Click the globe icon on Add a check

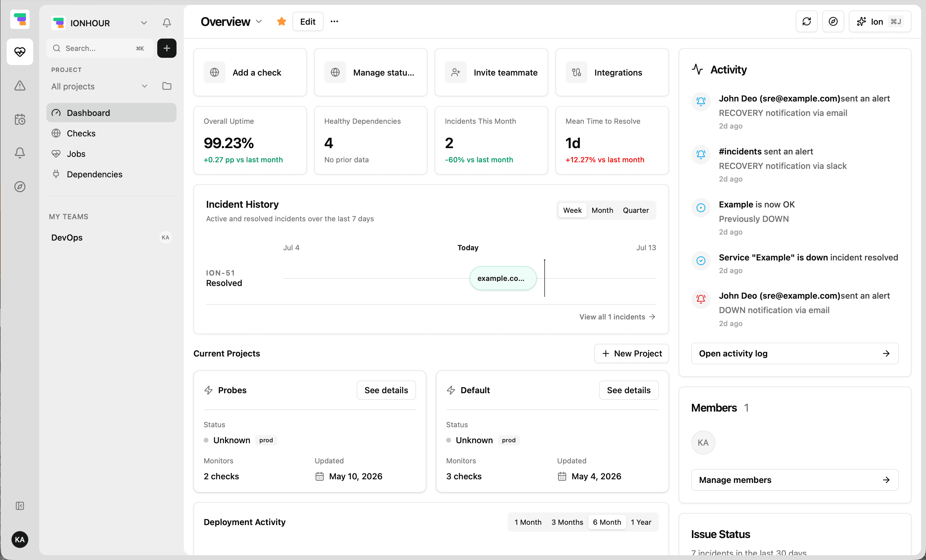(x=214, y=73)
